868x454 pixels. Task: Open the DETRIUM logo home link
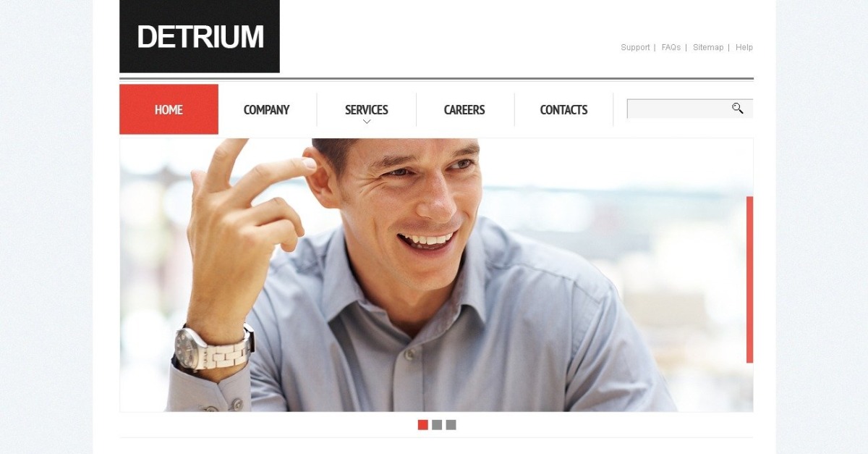pyautogui.click(x=200, y=36)
